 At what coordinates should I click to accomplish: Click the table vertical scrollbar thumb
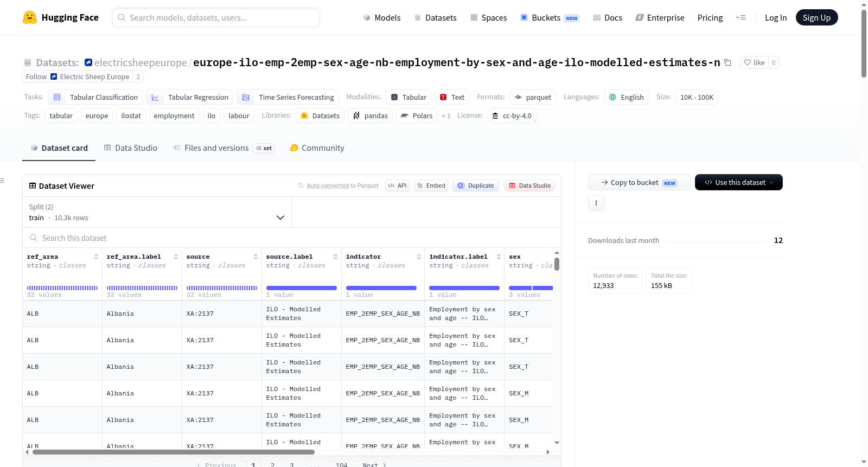(557, 264)
